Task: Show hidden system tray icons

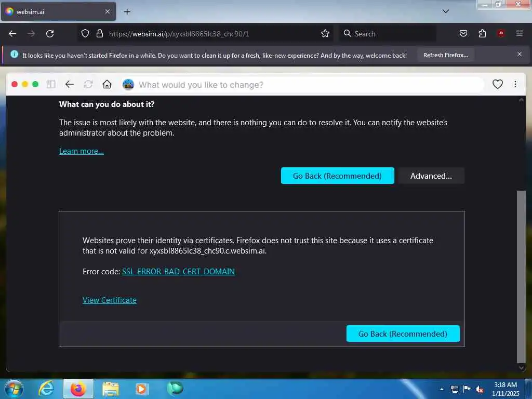Action: point(442,389)
